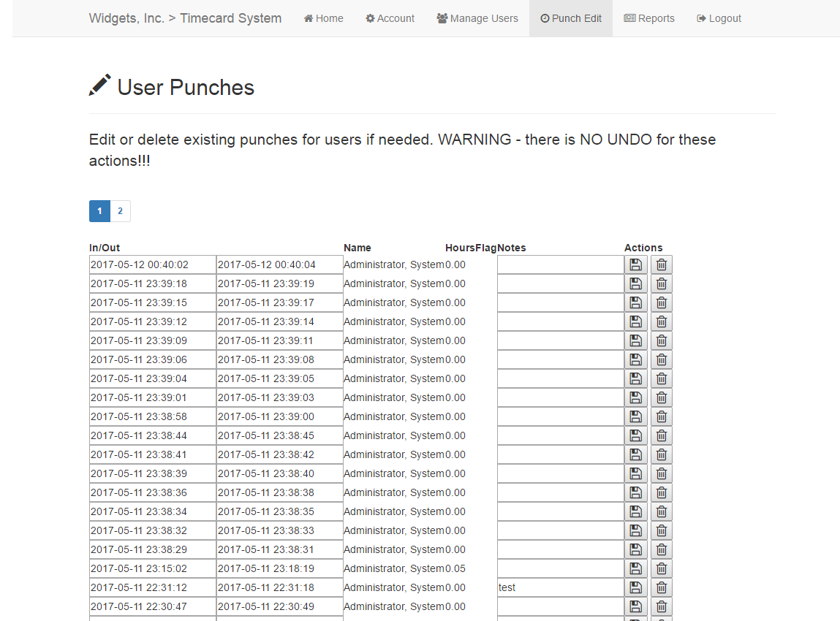
Task: Go to Manage Users page
Action: [x=477, y=18]
